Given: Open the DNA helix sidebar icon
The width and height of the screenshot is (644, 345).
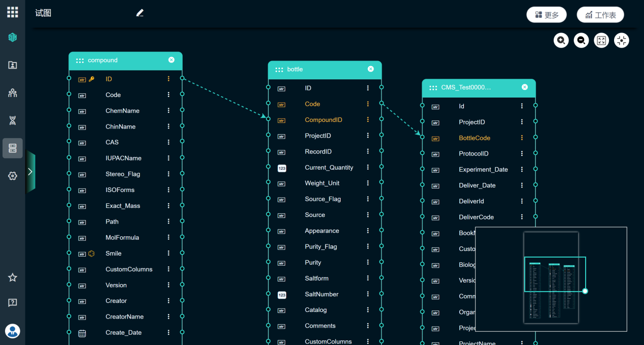Looking at the screenshot, I should pyautogui.click(x=13, y=120).
